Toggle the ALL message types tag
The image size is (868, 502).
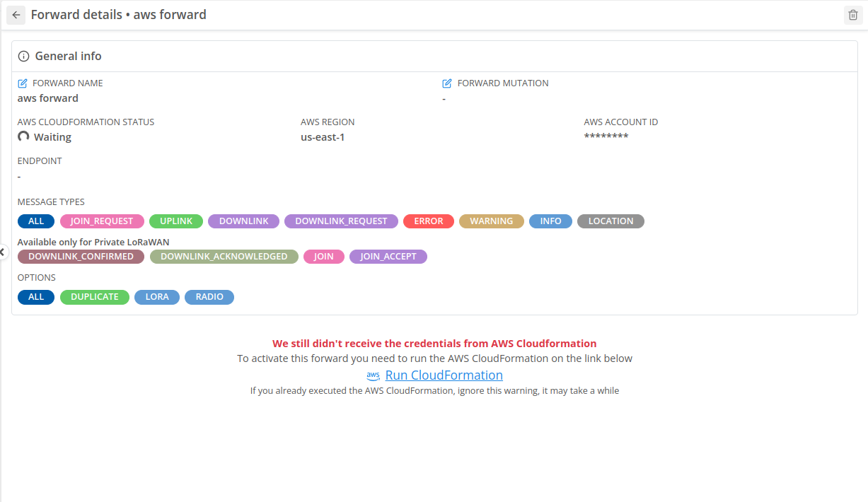click(x=36, y=221)
